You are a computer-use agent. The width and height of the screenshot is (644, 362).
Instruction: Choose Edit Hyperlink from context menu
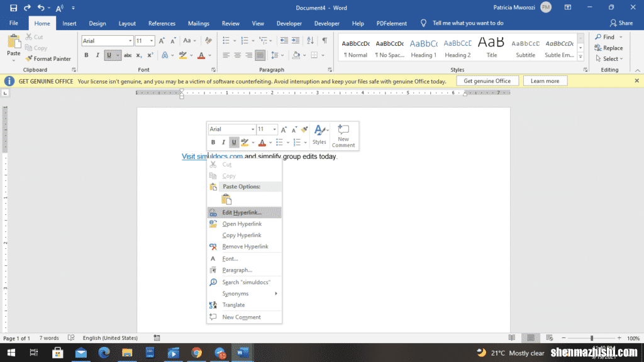click(x=244, y=212)
